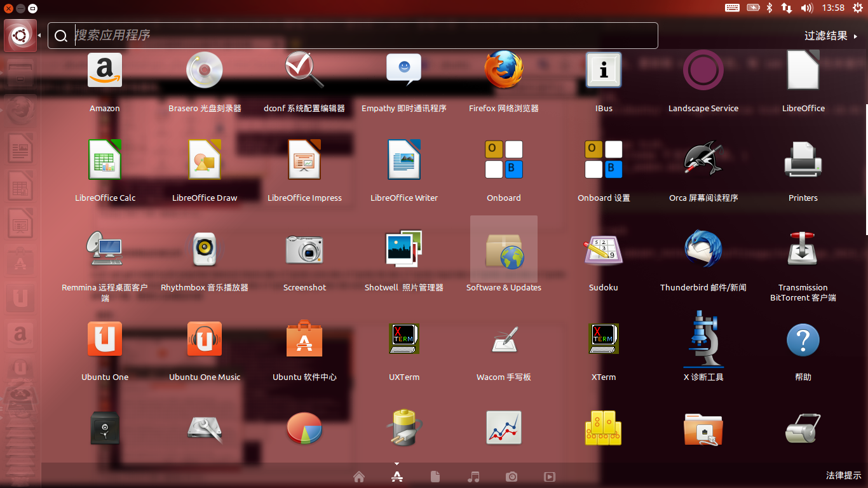The width and height of the screenshot is (868, 488).
Task: Open LibreOffice Calc
Action: (x=105, y=159)
